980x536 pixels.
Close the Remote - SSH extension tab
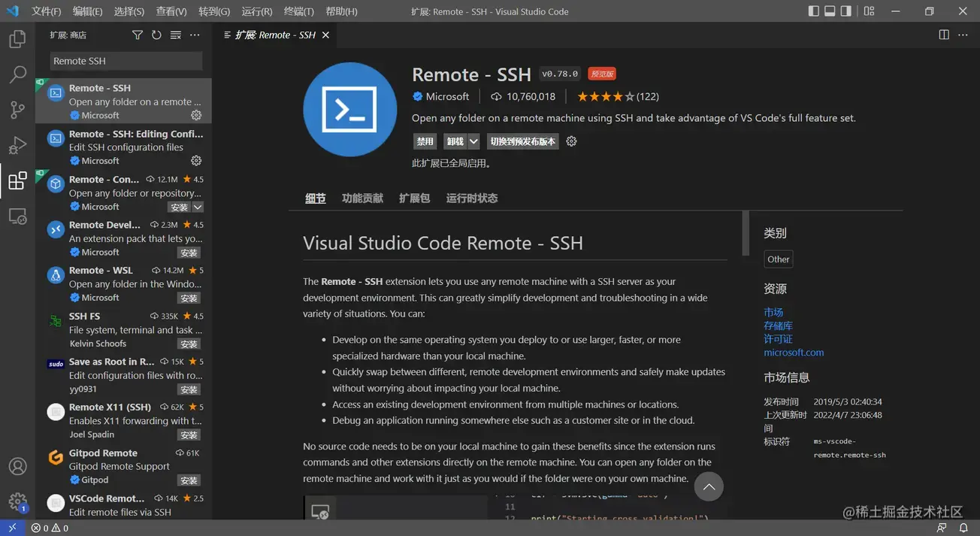(325, 35)
